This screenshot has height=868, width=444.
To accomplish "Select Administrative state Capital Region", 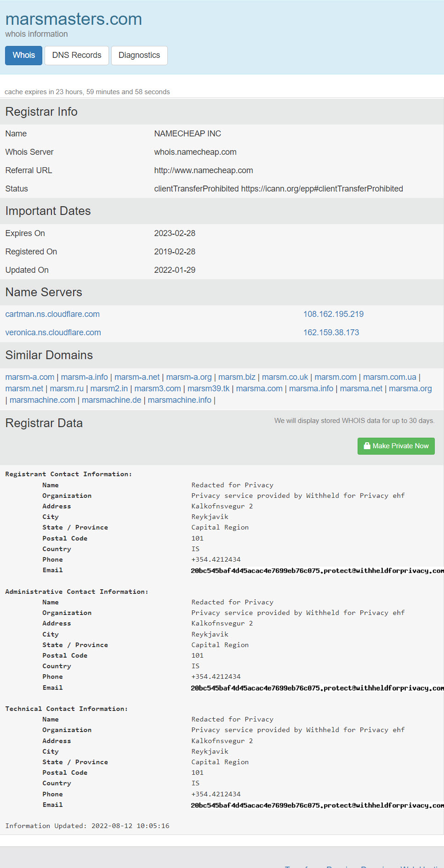I will click(x=220, y=645).
